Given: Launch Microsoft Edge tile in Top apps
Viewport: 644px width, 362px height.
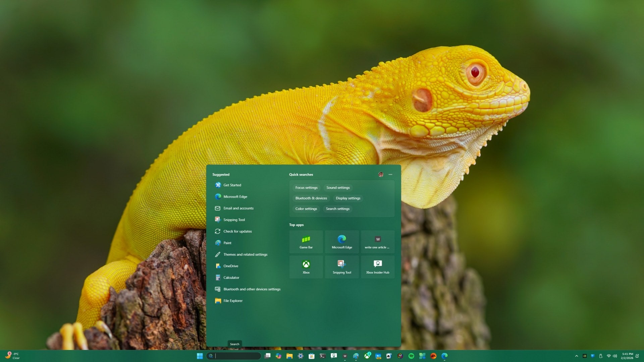Looking at the screenshot, I should (342, 242).
